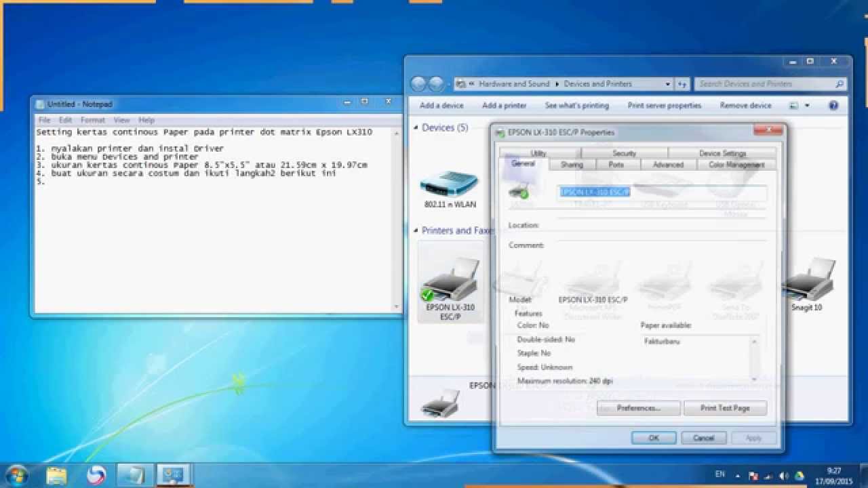Click Add a printer
Image resolution: width=868 pixels, height=488 pixels.
click(504, 106)
